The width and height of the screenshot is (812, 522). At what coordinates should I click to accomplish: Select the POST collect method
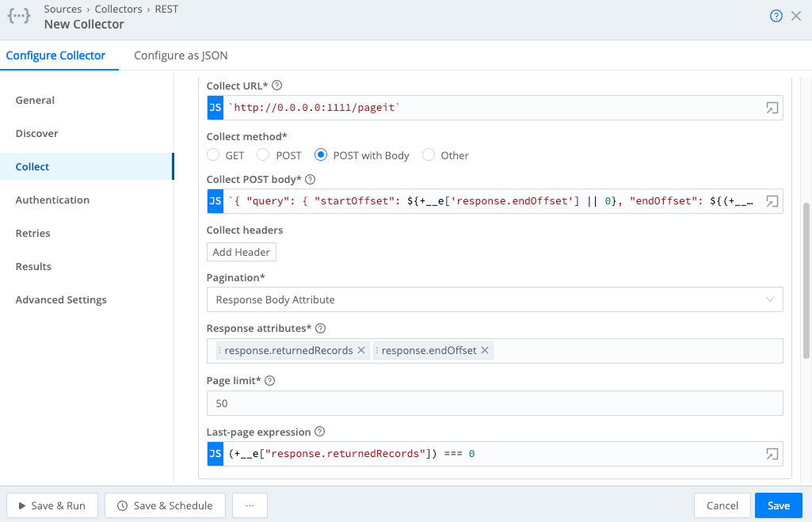pyautogui.click(x=262, y=155)
